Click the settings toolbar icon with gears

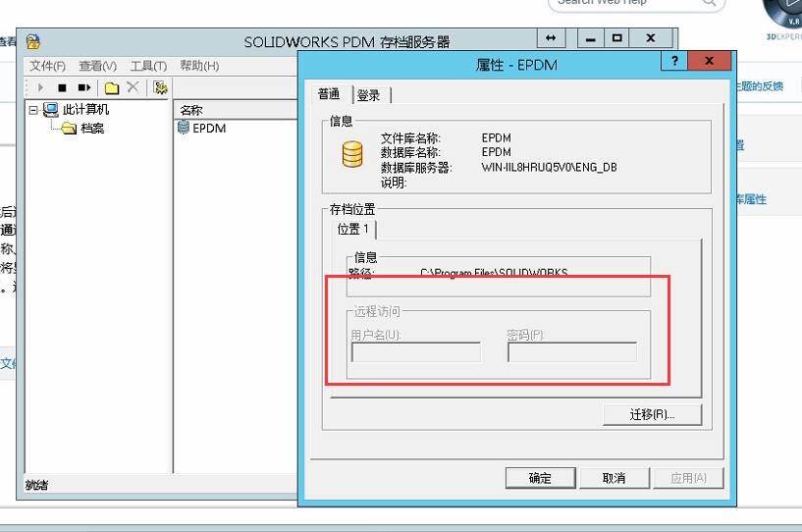161,87
